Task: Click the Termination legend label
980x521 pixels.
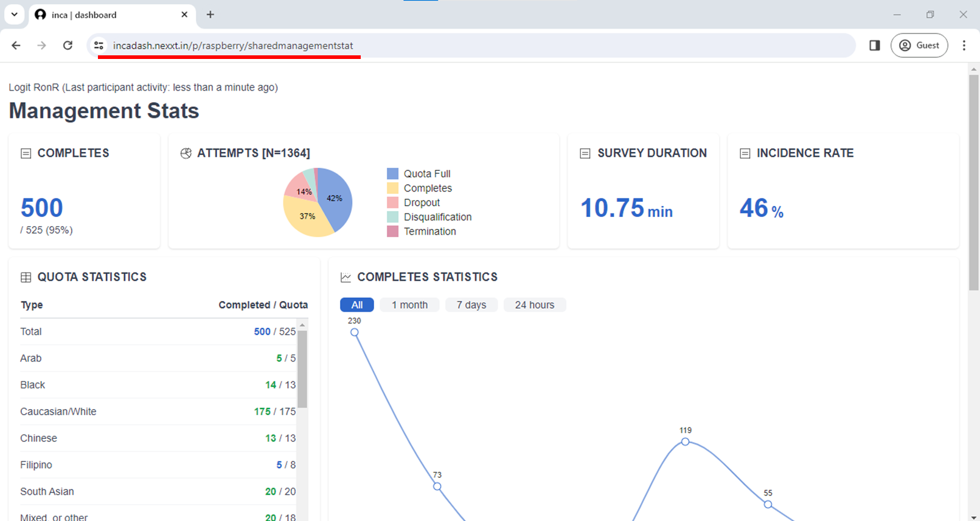Action: [430, 232]
